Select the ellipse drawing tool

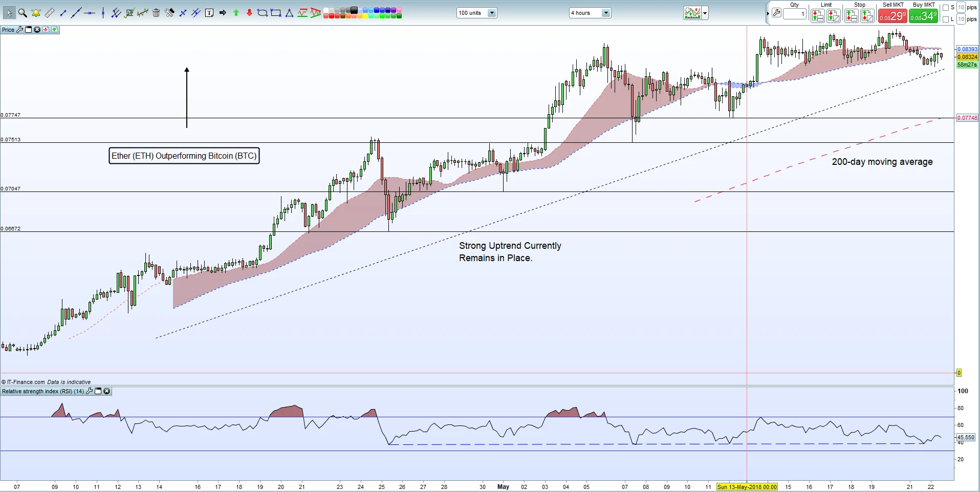click(263, 13)
